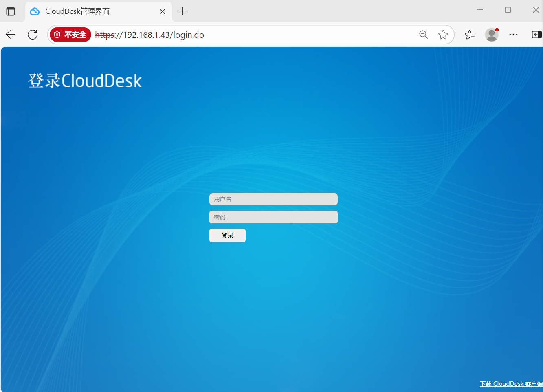Refresh the login page

point(33,35)
